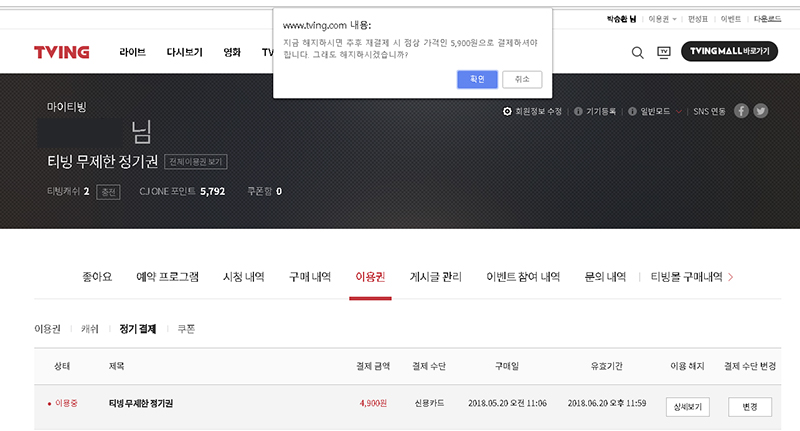Open 상세보기 for 티빙 무제한 정기권
The height and width of the screenshot is (431, 800).
[x=687, y=407]
